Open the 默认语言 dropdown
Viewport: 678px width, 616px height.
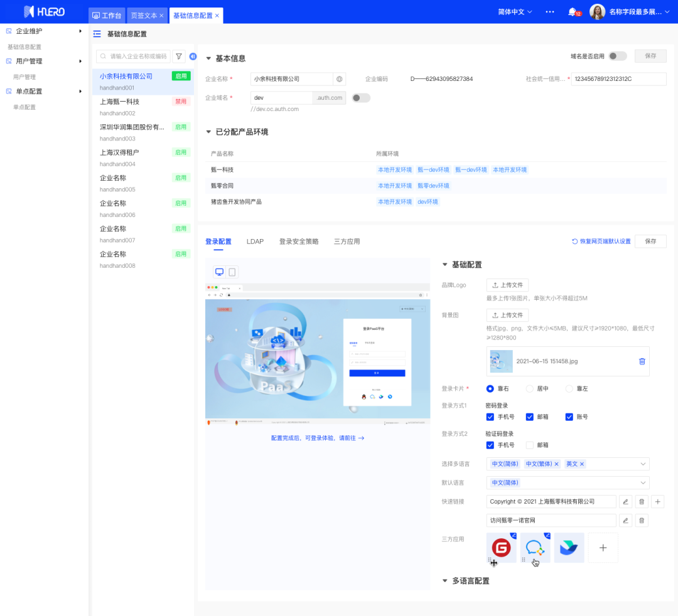(x=568, y=483)
